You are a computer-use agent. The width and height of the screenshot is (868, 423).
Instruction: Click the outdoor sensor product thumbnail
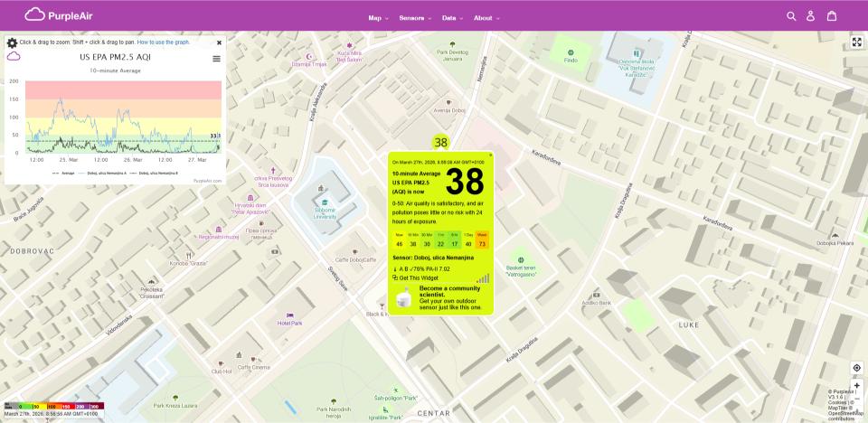point(404,298)
